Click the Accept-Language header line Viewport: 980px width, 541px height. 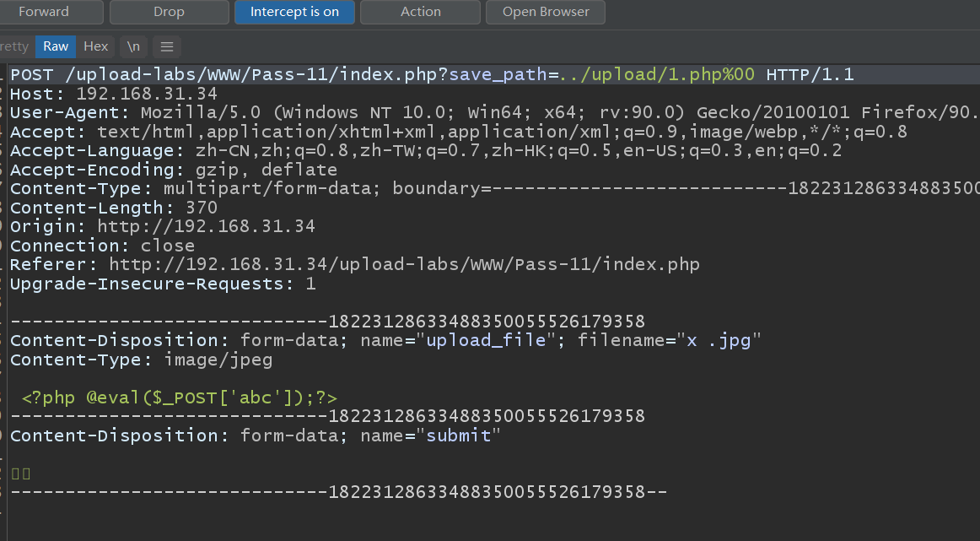(426, 151)
